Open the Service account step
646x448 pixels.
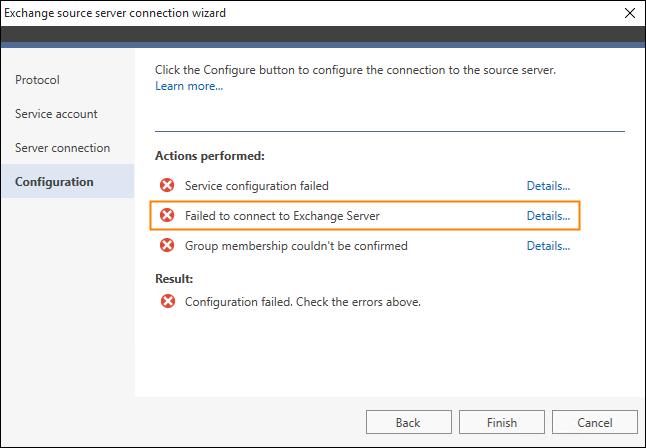coord(56,114)
